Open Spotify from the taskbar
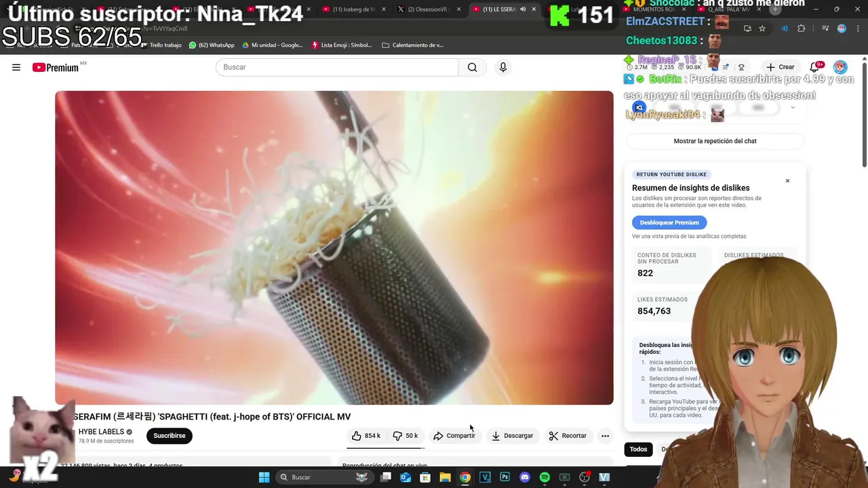The width and height of the screenshot is (868, 488). click(x=545, y=477)
